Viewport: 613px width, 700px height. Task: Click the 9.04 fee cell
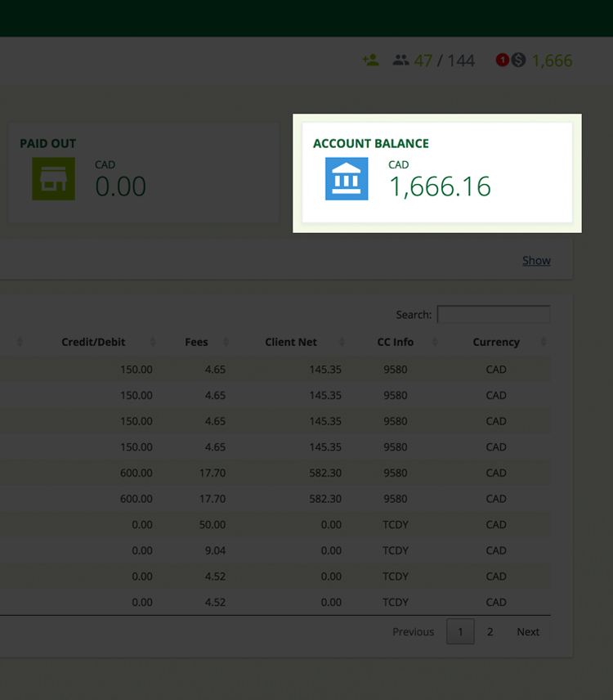215,550
